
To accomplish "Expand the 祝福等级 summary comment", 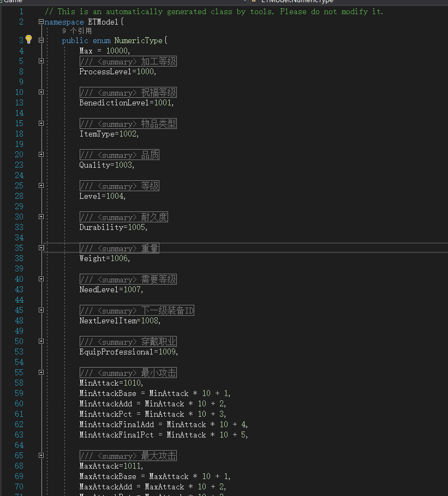I will pyautogui.click(x=41, y=92).
